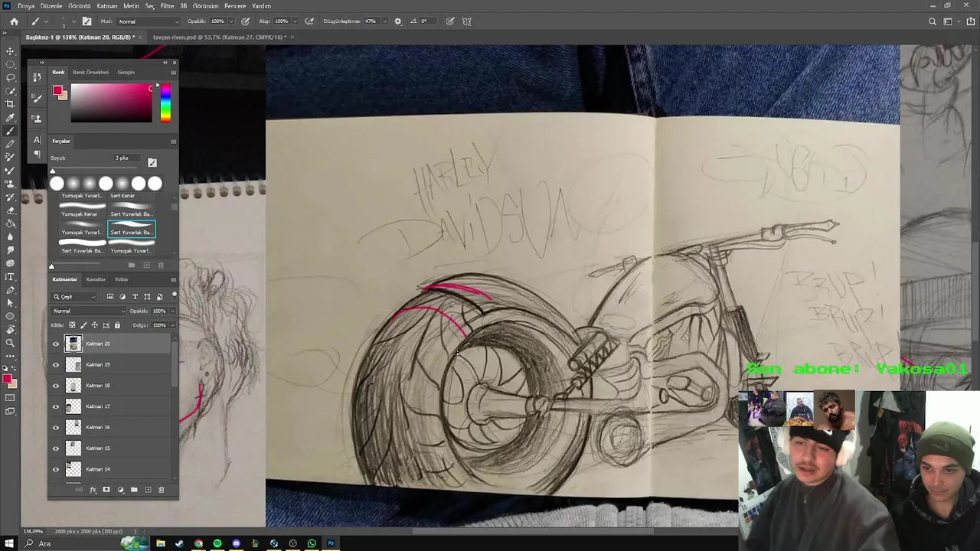The height and width of the screenshot is (551, 980).
Task: Open the Filtre menu
Action: 167,6
